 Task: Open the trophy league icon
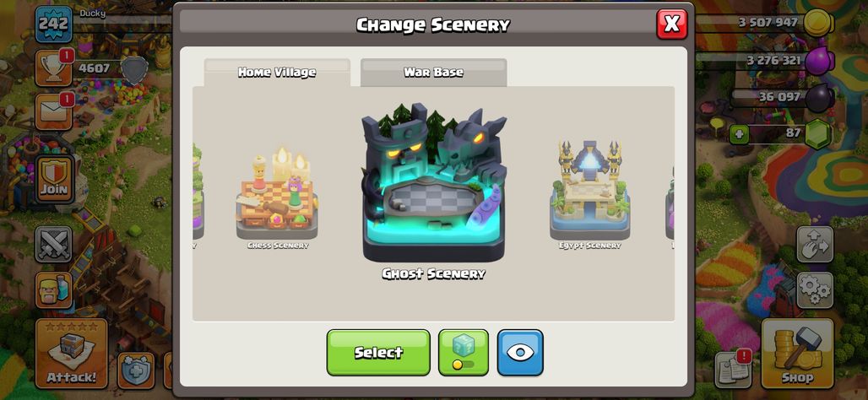pyautogui.click(x=54, y=68)
